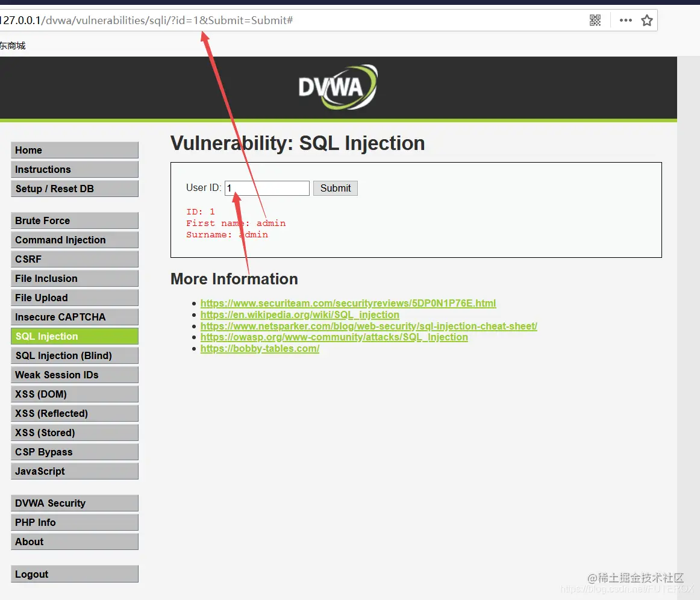Open bobby-tables.com link
Viewport: 700px width, 600px height.
[x=260, y=349]
